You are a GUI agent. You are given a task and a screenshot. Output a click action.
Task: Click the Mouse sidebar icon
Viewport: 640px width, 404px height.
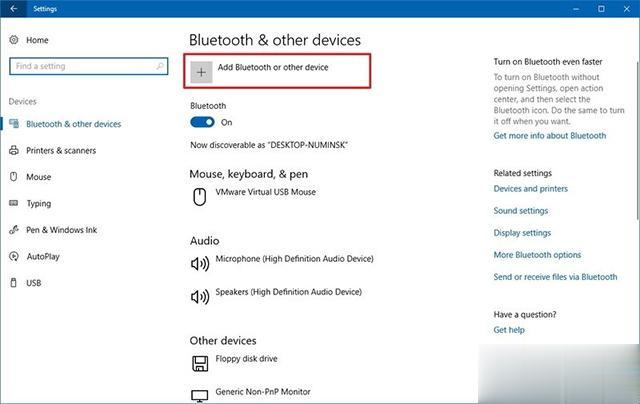(13, 177)
